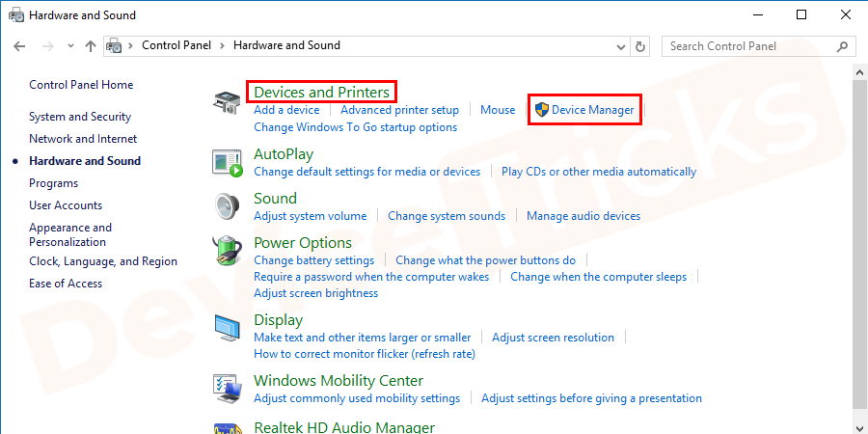Click the Up to parent folder arrow
Screen dimensions: 868x434
click(x=91, y=45)
